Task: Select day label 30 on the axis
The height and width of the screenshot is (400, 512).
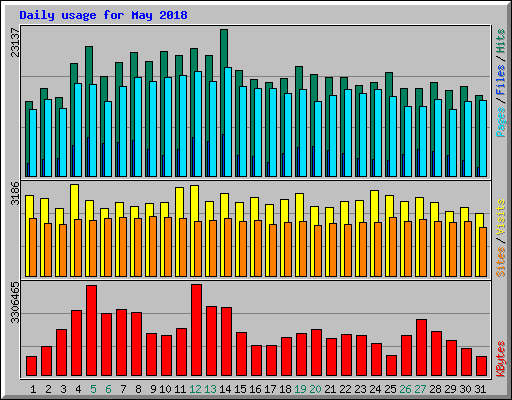Action: 465,389
